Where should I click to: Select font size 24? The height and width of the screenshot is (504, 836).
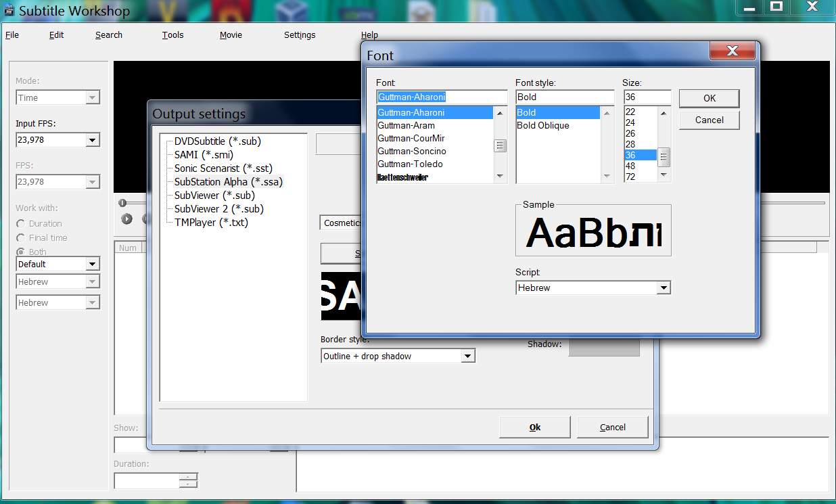[641, 122]
